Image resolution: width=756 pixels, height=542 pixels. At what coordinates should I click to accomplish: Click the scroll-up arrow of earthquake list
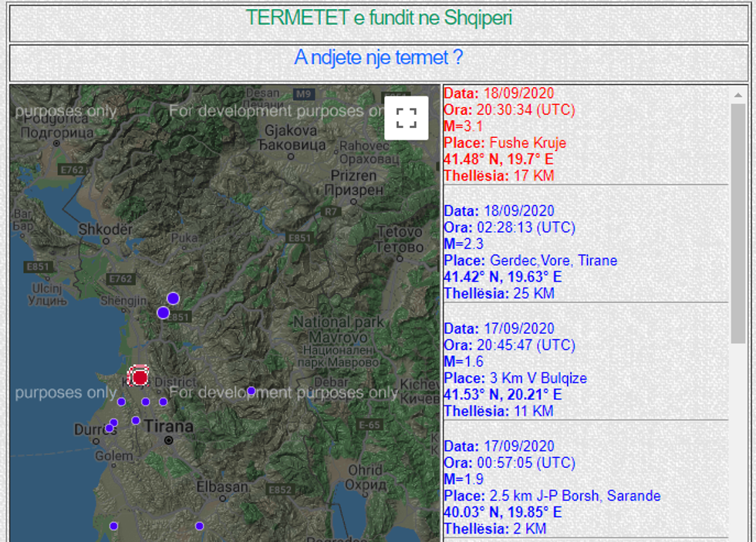(x=737, y=93)
